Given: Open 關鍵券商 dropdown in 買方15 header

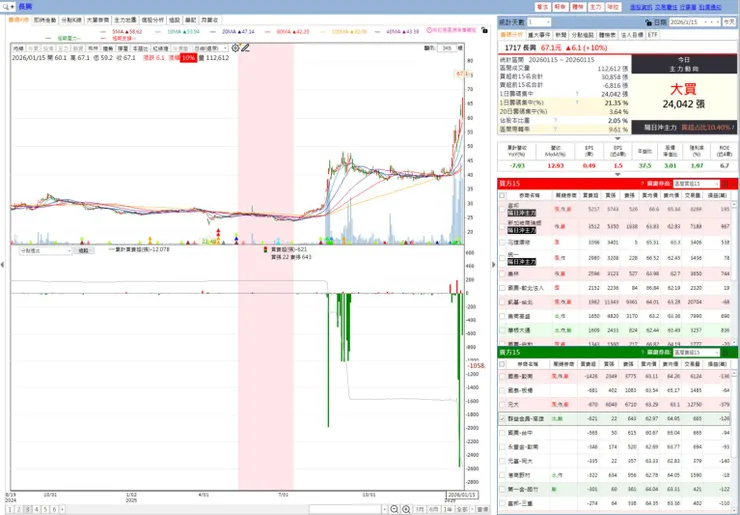Looking at the screenshot, I should pos(696,184).
